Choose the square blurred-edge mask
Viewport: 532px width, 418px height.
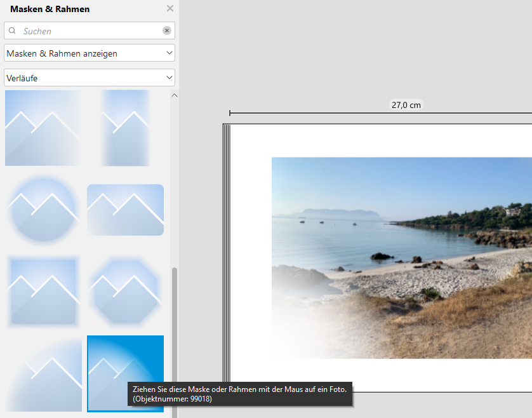[43, 292]
